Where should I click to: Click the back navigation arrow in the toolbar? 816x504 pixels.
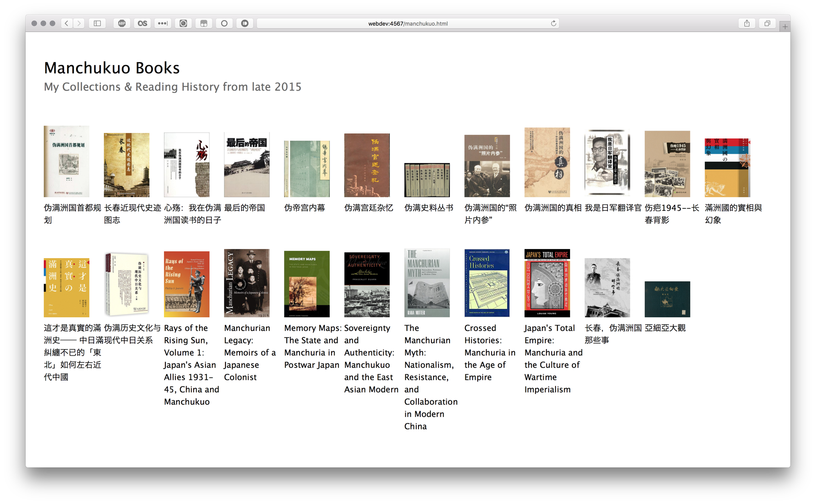66,23
